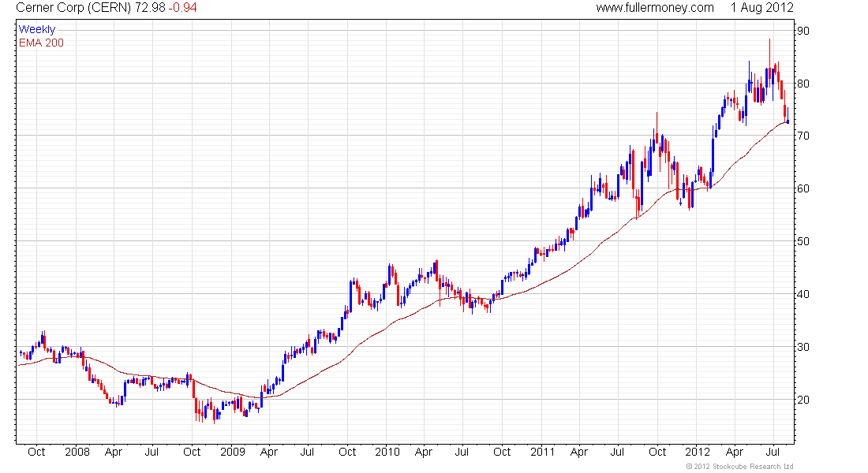Click the 'Jul' label between 2009 and 2010

(x=307, y=452)
